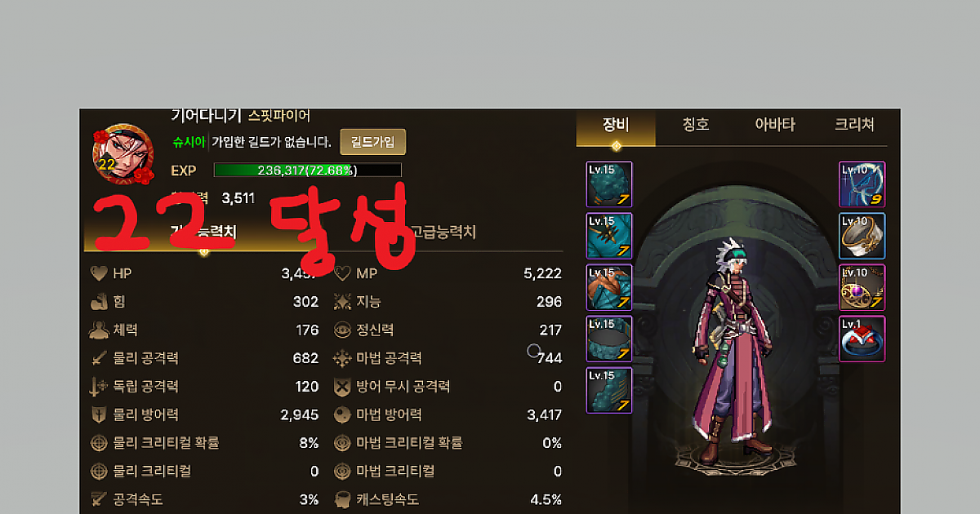Select the first Lv.15 equipment slot
Screen dimensions: 980x514
tap(609, 184)
